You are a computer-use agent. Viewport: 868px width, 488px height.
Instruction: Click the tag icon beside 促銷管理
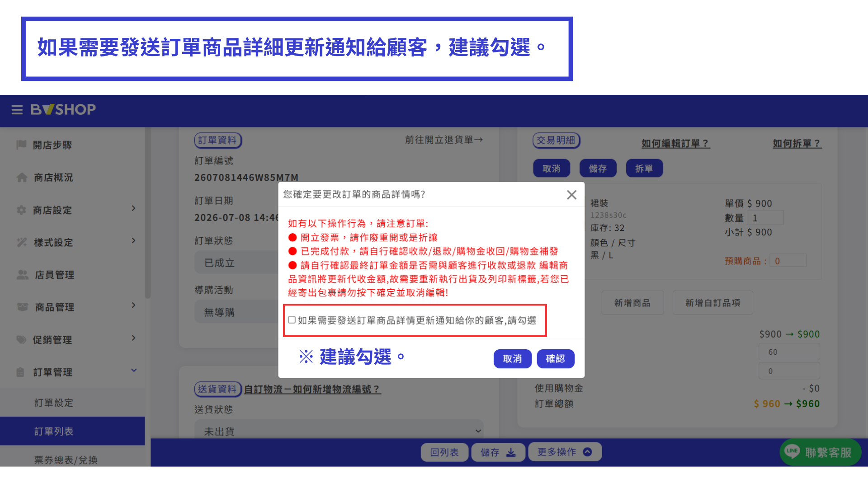pos(21,339)
